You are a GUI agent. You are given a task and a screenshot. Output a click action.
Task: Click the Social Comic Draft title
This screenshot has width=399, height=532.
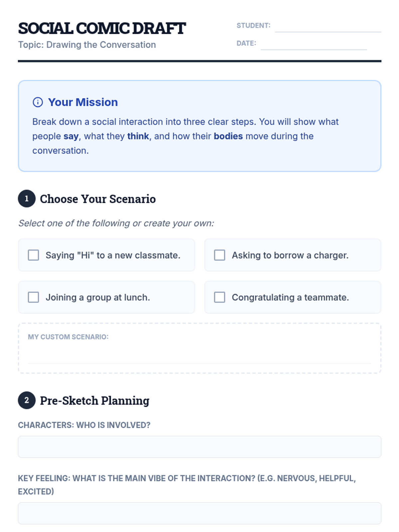click(x=102, y=28)
